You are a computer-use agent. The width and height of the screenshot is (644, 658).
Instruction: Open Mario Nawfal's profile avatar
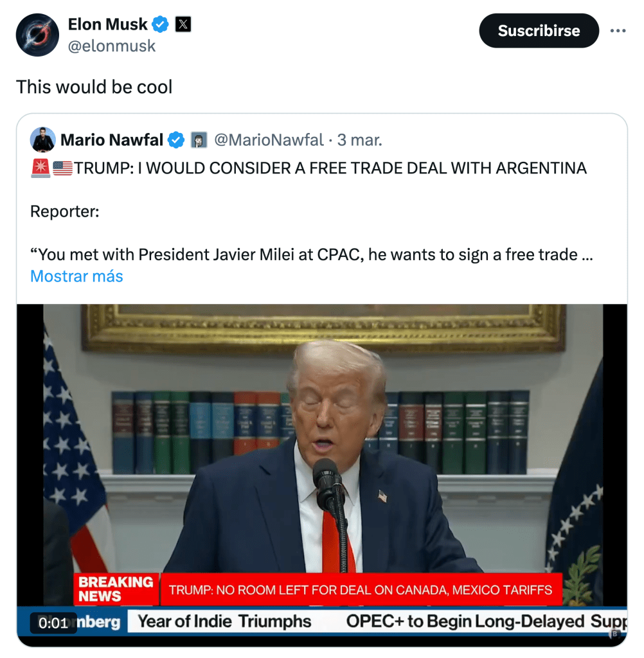[43, 139]
